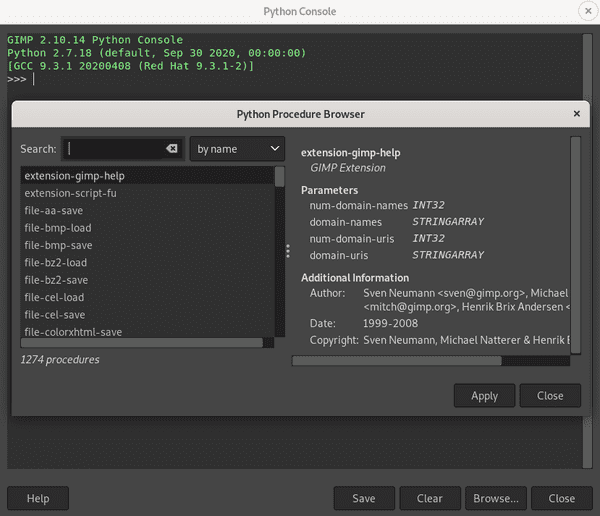Select file-aa-save procedure

pyautogui.click(x=148, y=211)
